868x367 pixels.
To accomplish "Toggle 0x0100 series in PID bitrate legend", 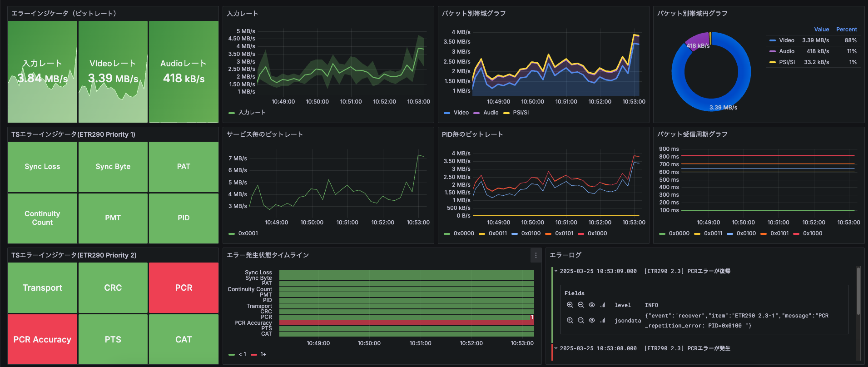I will point(531,233).
